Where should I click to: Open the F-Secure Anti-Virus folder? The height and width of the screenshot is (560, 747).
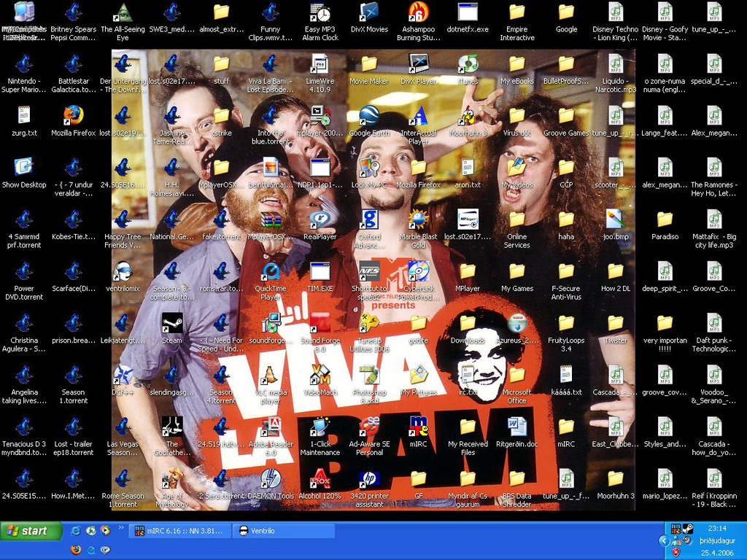566,281
